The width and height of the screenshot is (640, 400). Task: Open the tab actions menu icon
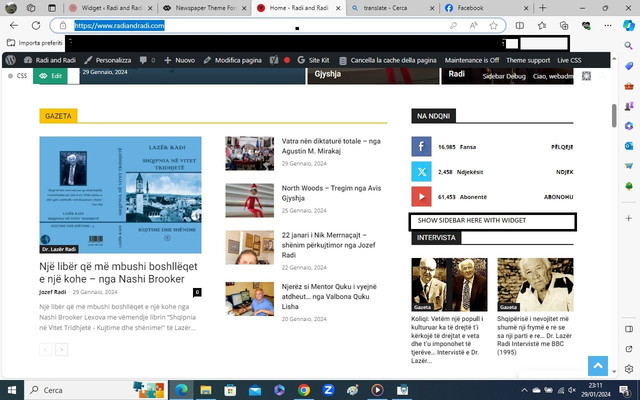tap(52, 8)
